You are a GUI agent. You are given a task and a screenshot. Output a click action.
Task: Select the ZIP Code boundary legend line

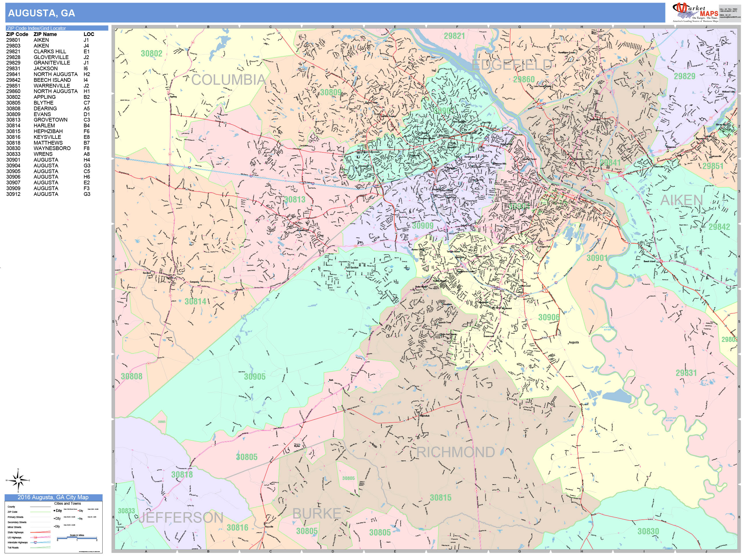[x=41, y=512]
